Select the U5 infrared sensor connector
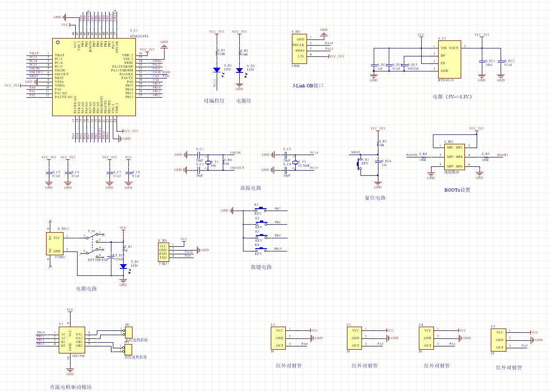 (500, 340)
